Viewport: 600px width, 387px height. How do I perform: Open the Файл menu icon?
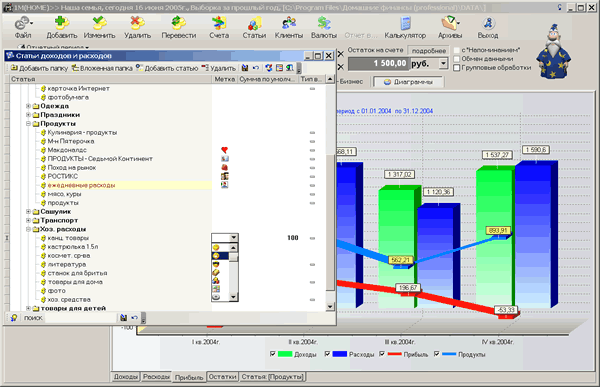[x=23, y=23]
